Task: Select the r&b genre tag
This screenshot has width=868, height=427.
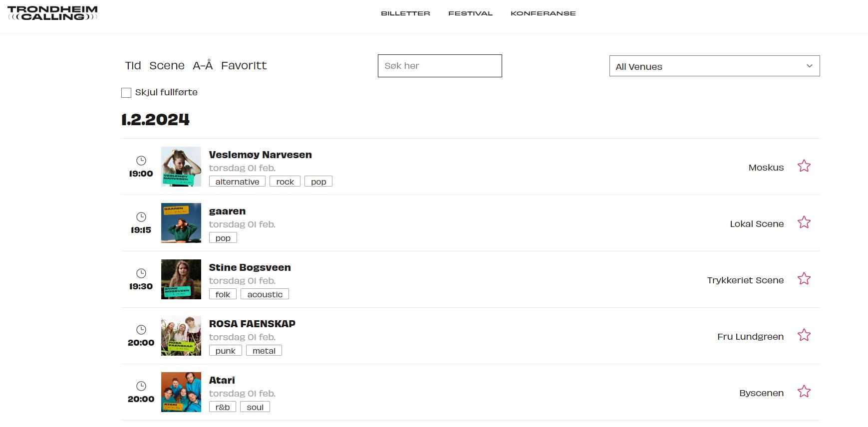Action: point(223,407)
